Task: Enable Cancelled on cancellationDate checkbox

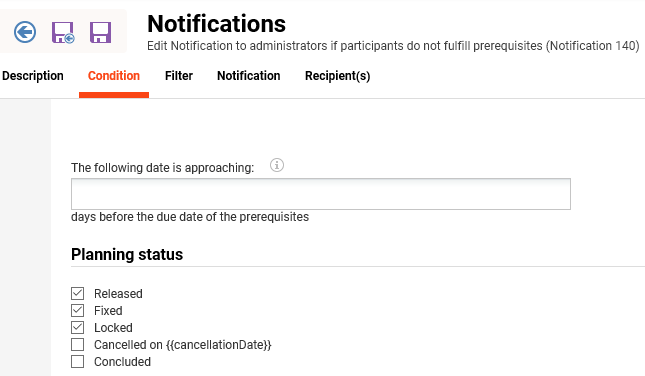Action: (77, 344)
